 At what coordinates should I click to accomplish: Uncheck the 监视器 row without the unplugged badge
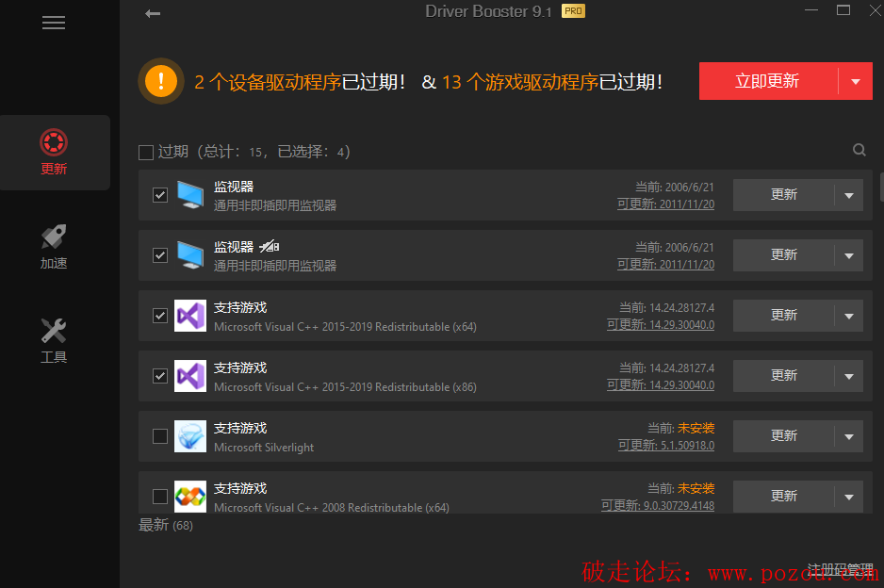160,195
